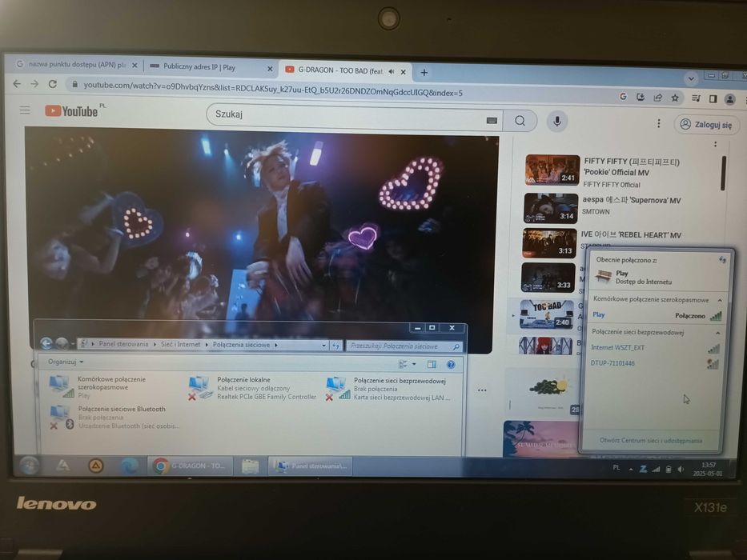This screenshot has height=560, width=747.
Task: Click the 3:33 duration video thumbnail
Action: tap(548, 278)
